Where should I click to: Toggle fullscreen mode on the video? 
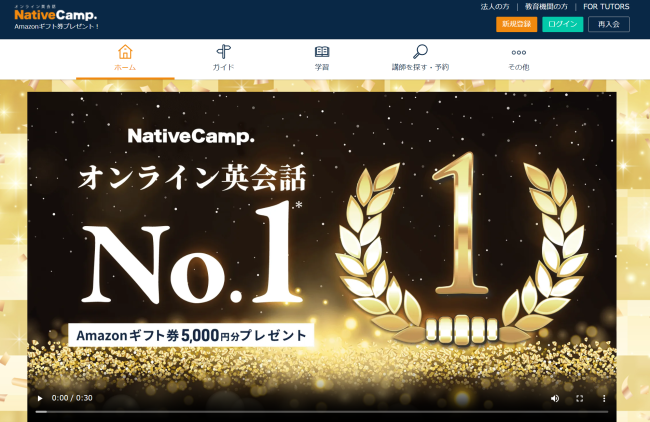pos(580,398)
